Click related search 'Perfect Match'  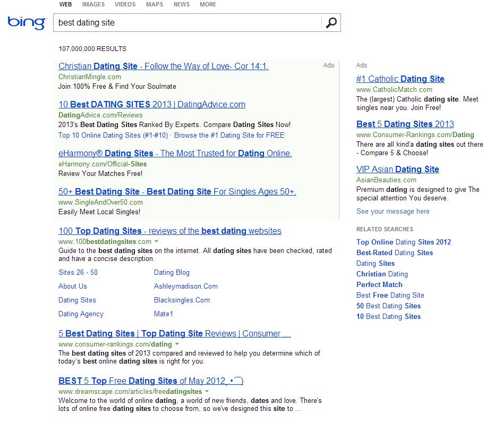click(379, 284)
